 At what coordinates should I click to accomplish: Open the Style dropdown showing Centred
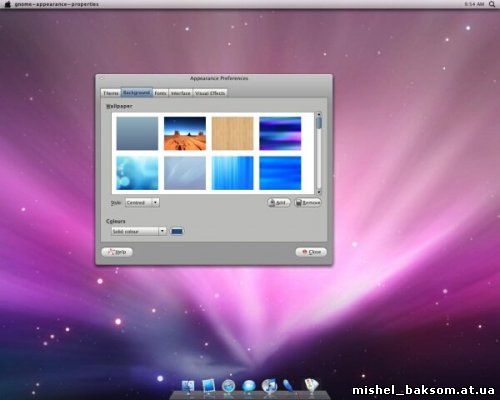142,202
